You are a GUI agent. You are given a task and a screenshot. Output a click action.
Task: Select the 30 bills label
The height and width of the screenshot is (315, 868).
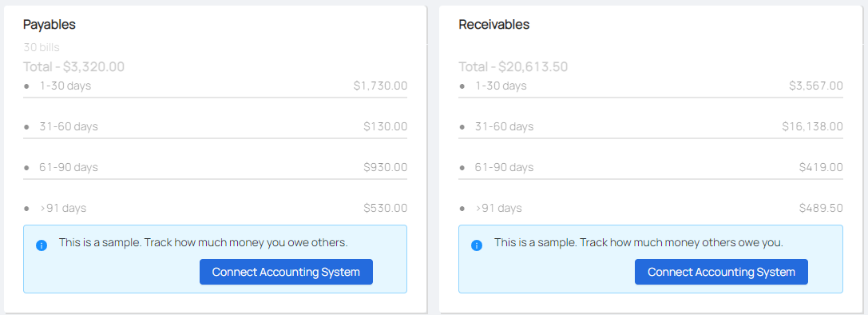tap(42, 48)
